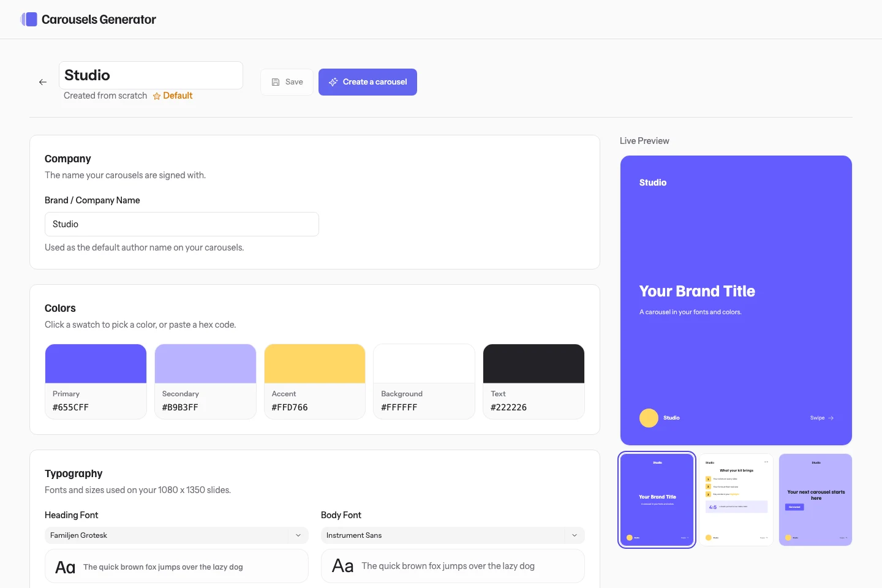
Task: Pick the dark Text color swatch
Action: [533, 364]
